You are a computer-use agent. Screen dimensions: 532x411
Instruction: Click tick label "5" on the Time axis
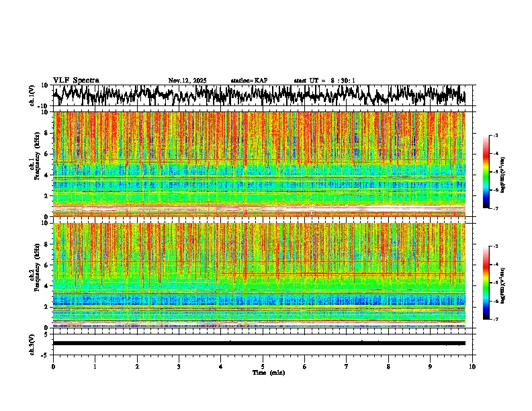(263, 367)
